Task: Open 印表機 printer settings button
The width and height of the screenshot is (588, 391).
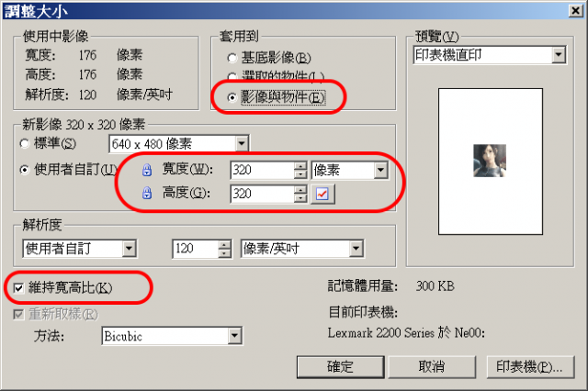Action: coord(530,366)
